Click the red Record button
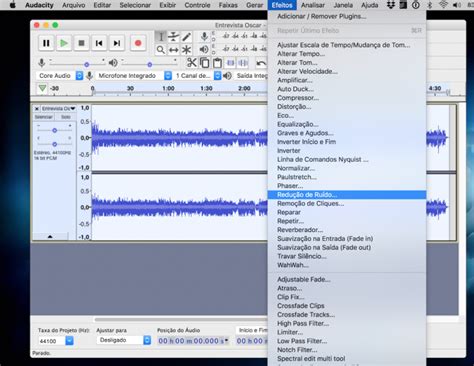 pos(138,43)
